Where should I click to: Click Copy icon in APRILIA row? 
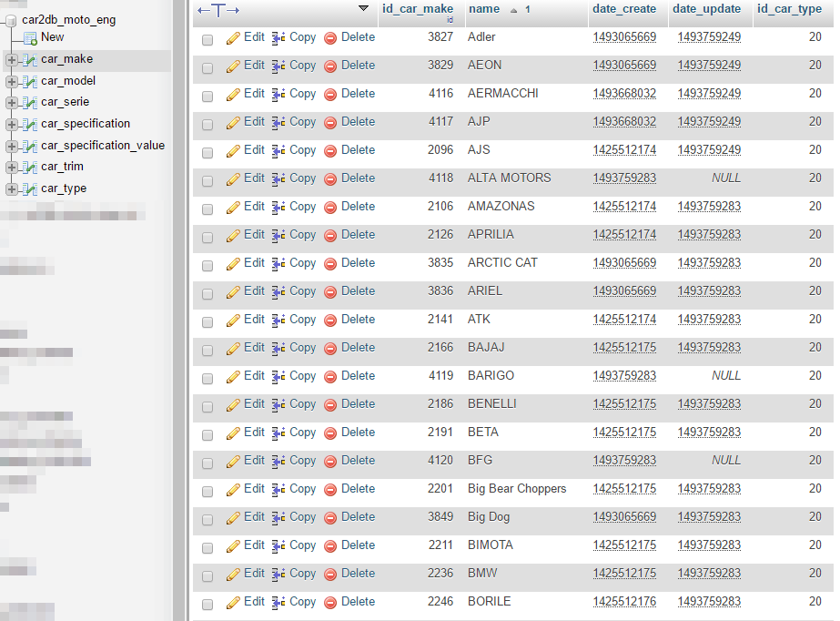[278, 235]
